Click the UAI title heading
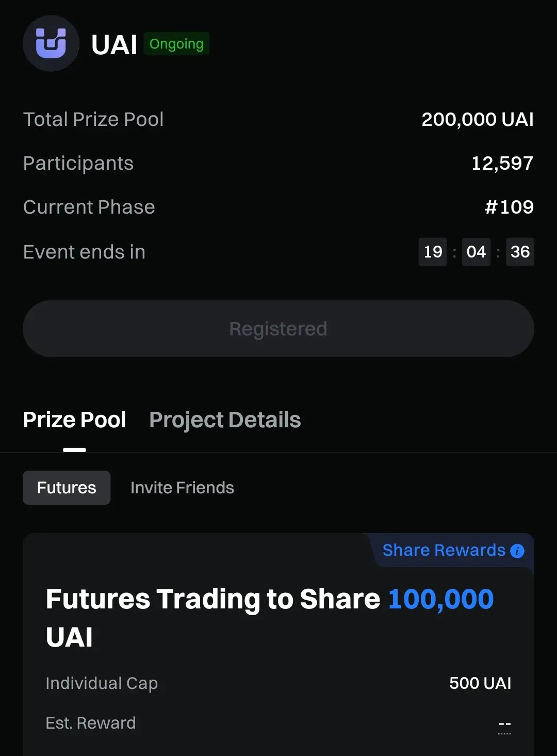The width and height of the screenshot is (557, 756). point(114,45)
